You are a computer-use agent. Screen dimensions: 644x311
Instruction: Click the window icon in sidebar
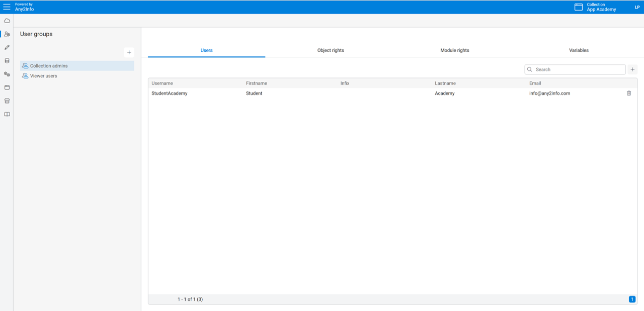click(x=7, y=87)
